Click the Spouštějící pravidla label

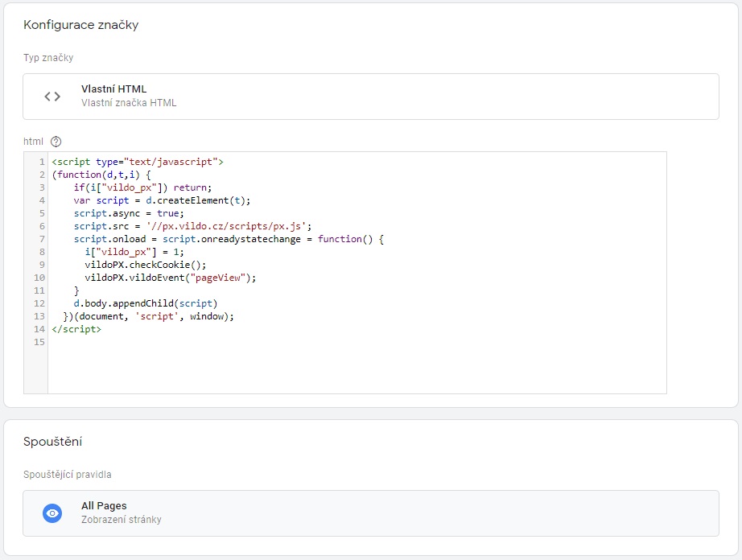(67, 475)
